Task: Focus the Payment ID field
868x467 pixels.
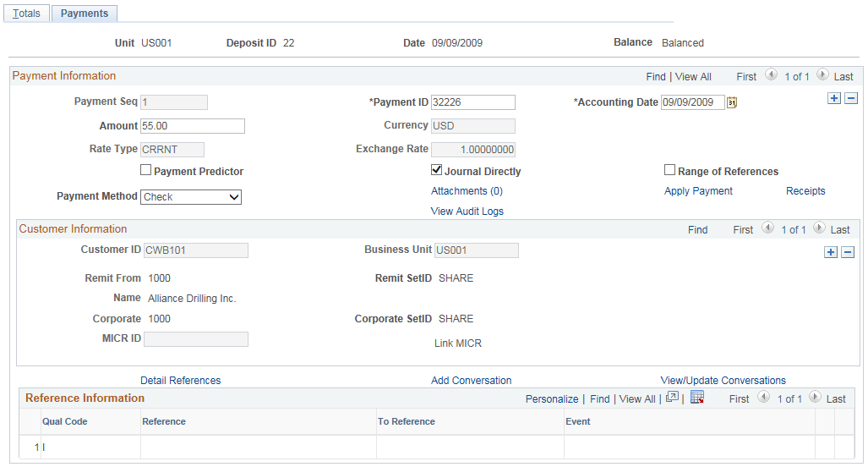Action: point(472,102)
